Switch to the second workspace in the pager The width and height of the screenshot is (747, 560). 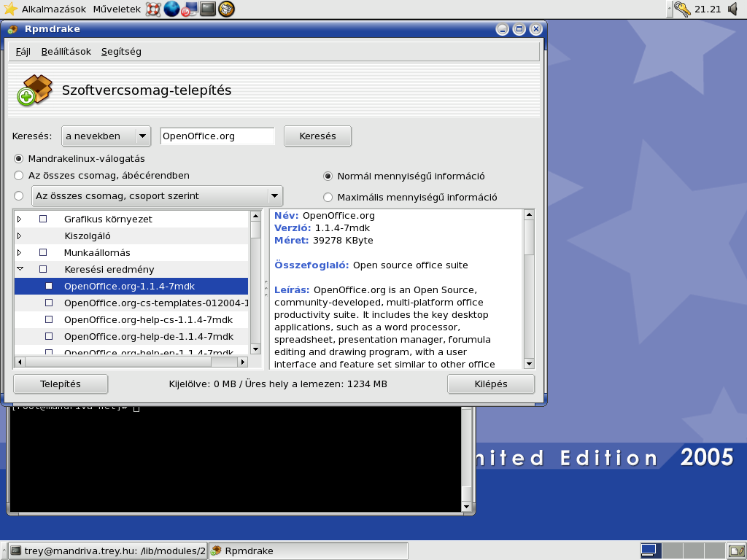tap(672, 551)
